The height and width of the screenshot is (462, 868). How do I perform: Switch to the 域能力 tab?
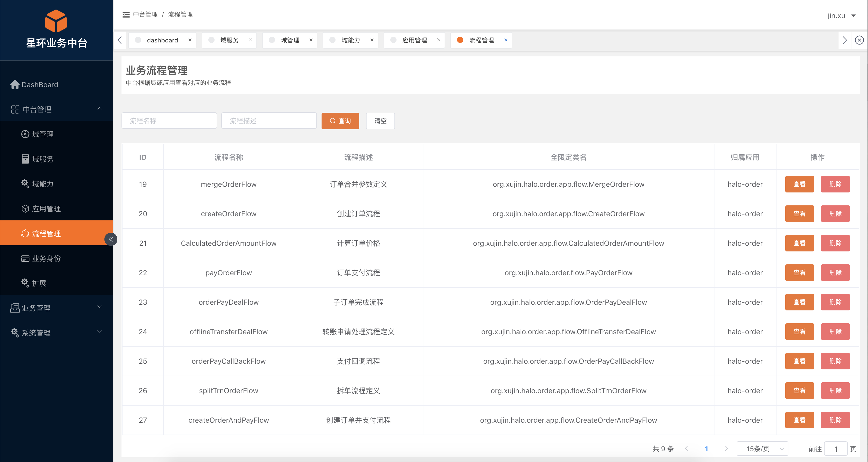pyautogui.click(x=351, y=40)
